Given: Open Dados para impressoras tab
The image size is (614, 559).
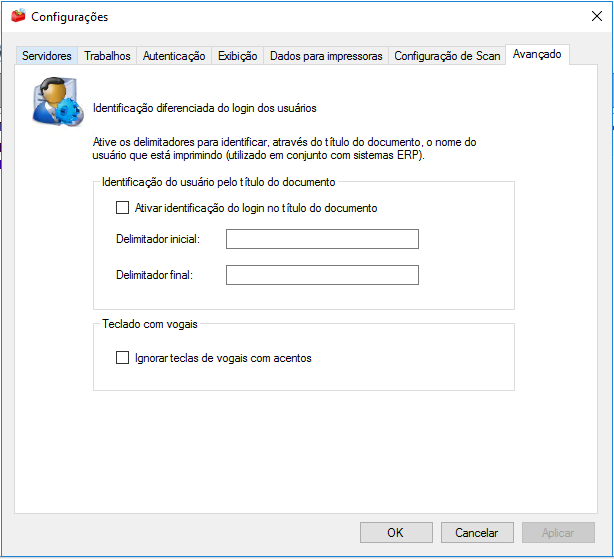Looking at the screenshot, I should (x=326, y=56).
